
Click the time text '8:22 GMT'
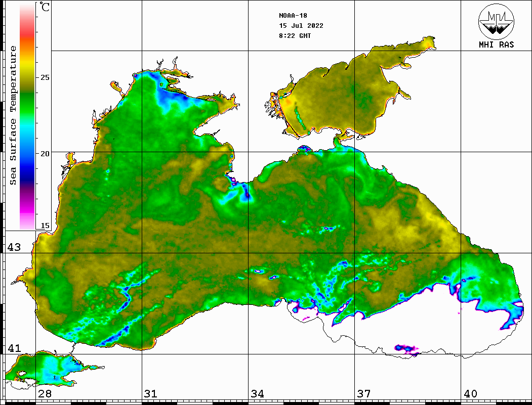tap(295, 36)
